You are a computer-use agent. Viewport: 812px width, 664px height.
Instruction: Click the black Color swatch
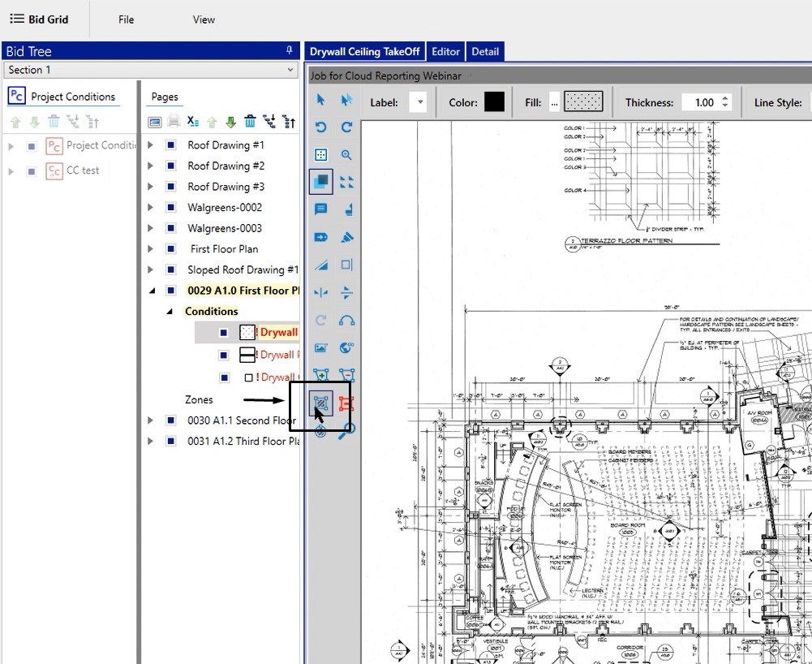[x=494, y=102]
